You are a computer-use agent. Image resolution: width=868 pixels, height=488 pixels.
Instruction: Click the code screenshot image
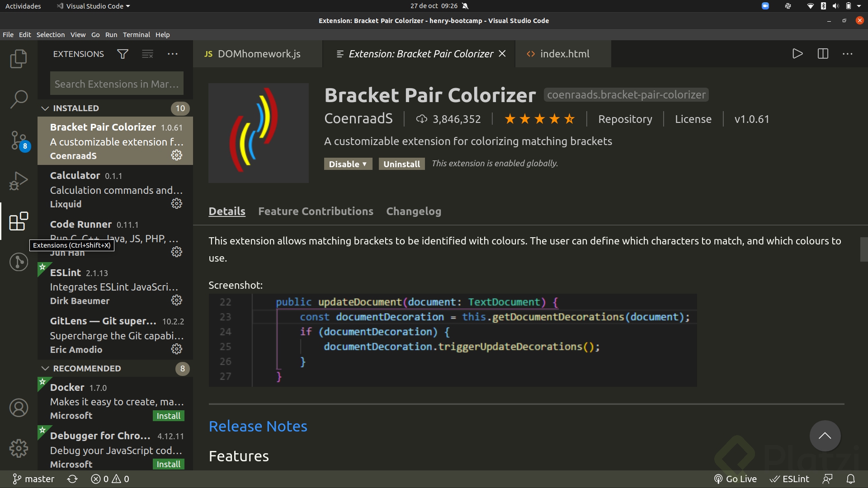click(453, 340)
